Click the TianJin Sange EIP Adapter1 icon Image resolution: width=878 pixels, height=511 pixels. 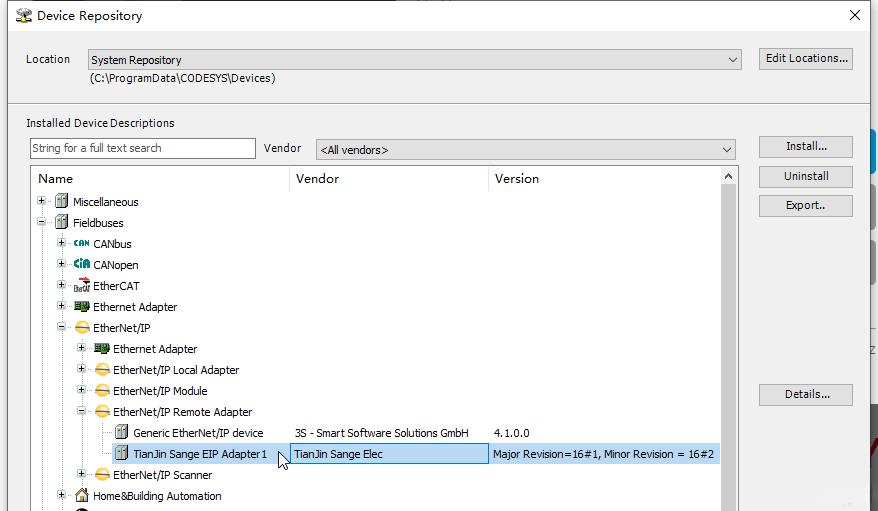[122, 453]
